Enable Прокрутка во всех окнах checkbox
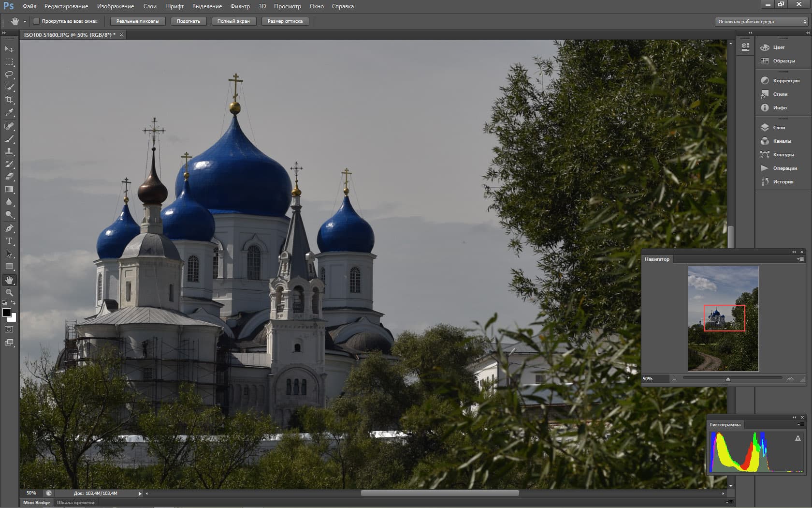The height and width of the screenshot is (508, 812). [36, 21]
